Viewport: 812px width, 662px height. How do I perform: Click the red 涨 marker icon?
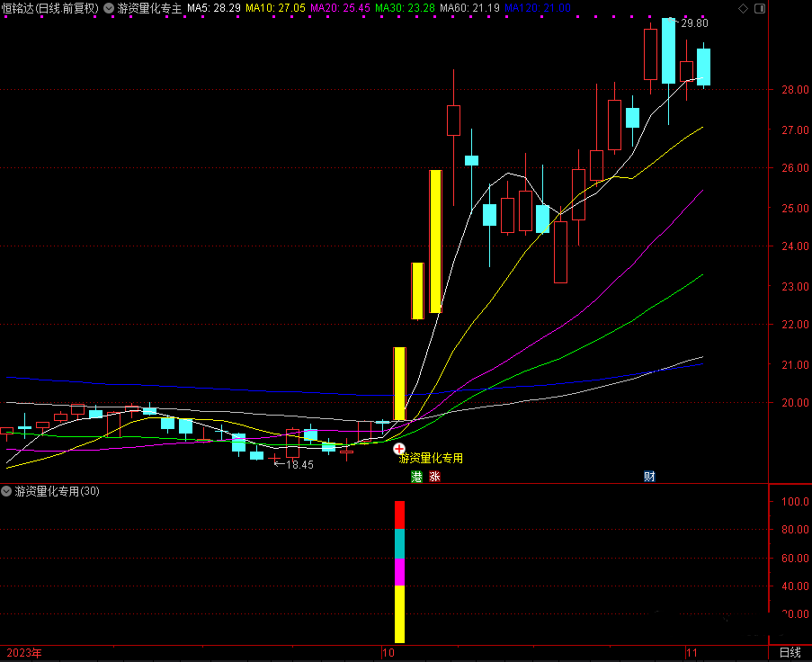tap(435, 477)
